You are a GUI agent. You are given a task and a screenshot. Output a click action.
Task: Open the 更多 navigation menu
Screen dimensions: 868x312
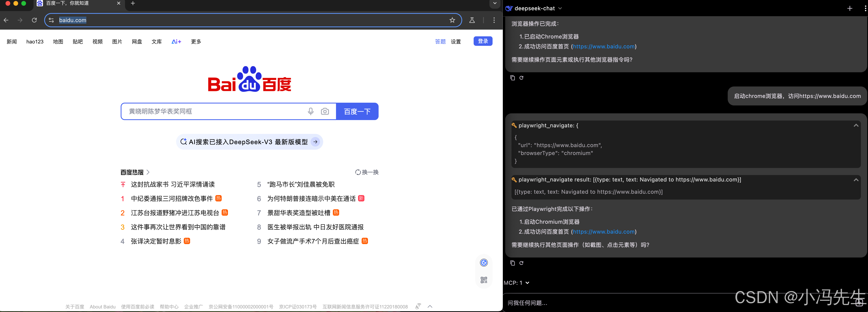(x=196, y=41)
